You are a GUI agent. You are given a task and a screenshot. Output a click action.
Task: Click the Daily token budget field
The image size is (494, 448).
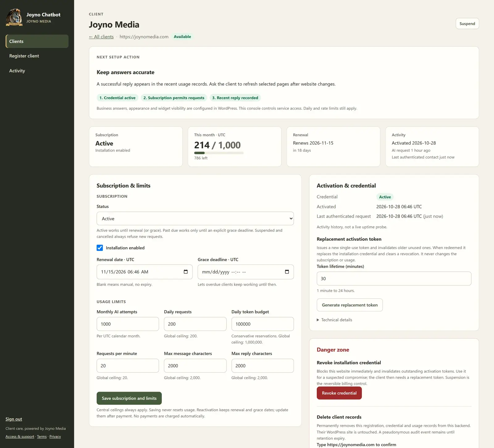[262, 324]
